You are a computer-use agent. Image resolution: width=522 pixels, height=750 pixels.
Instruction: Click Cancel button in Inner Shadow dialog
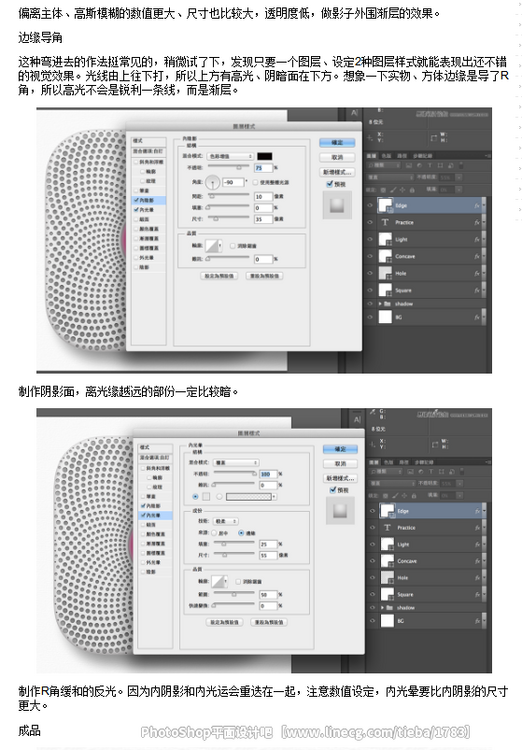click(337, 157)
